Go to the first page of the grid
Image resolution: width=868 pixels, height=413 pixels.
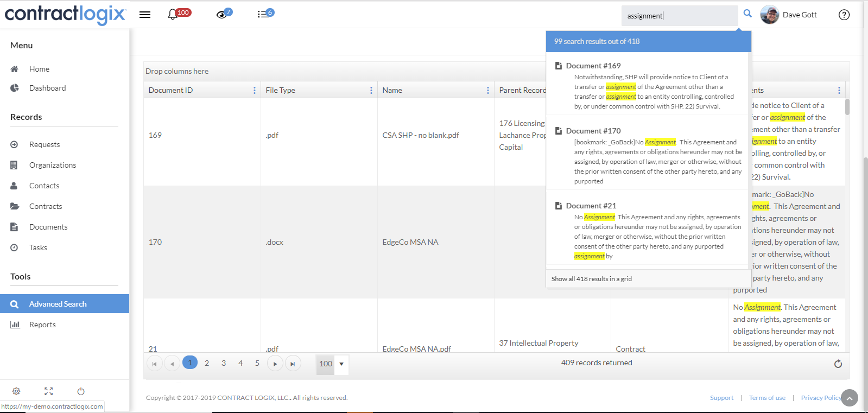coord(154,364)
